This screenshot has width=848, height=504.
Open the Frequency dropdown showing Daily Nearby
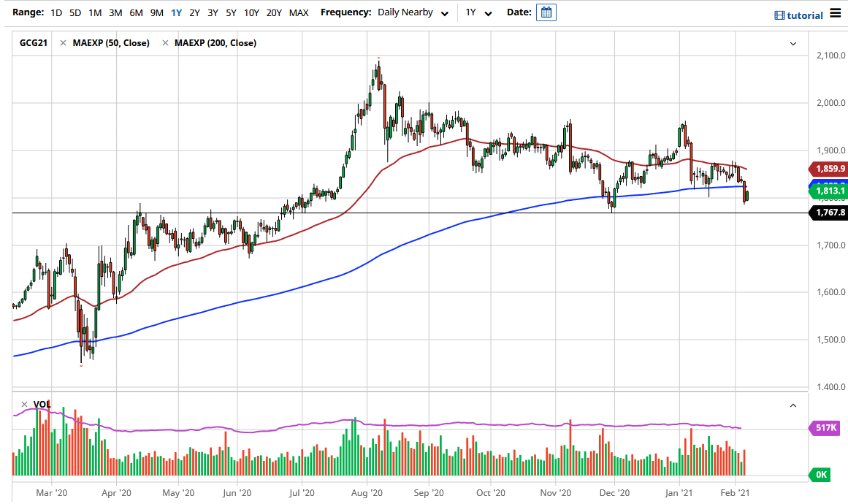[413, 12]
